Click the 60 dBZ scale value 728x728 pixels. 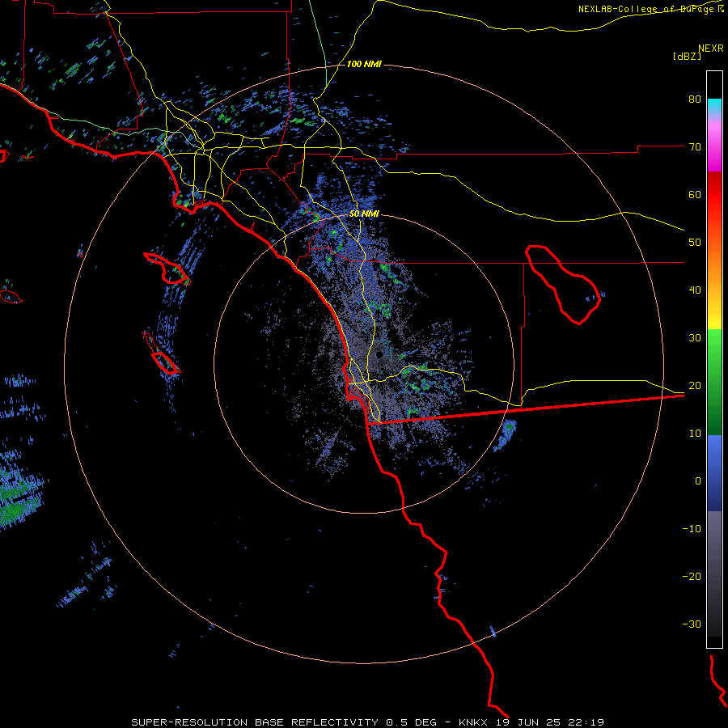point(695,194)
